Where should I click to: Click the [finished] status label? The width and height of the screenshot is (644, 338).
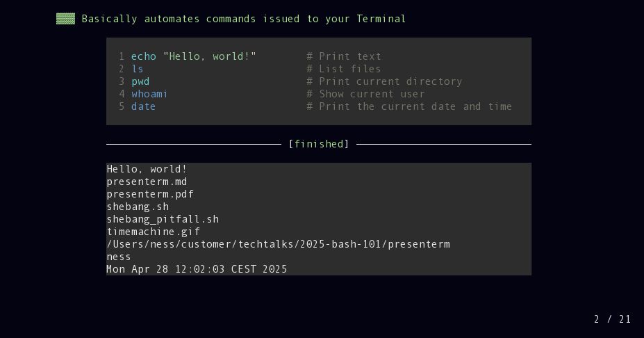319,144
